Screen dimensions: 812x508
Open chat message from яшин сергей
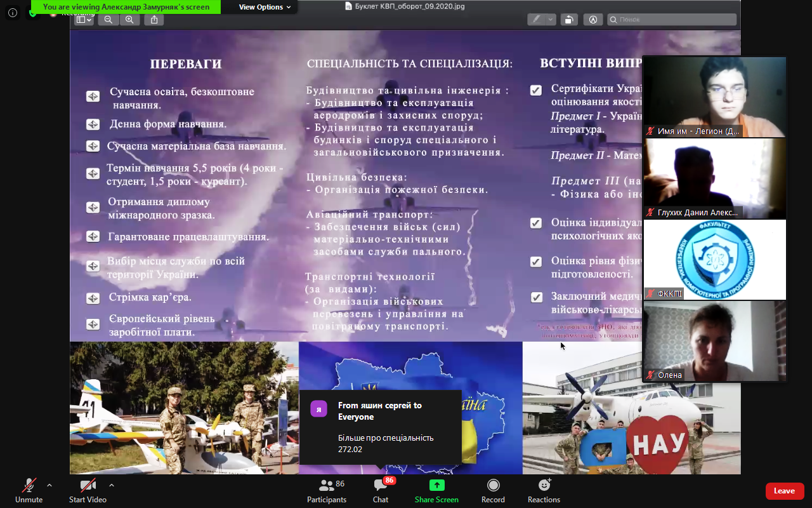pyautogui.click(x=380, y=427)
